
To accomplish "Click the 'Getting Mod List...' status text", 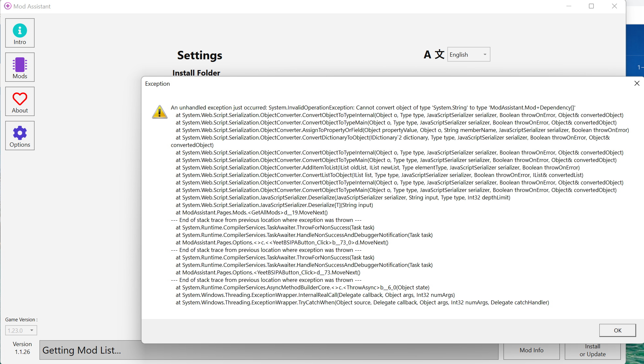I will (82, 350).
